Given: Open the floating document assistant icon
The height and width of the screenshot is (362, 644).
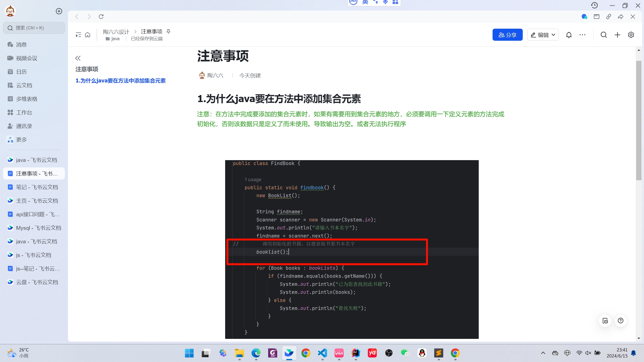Looking at the screenshot, I should coord(605,321).
